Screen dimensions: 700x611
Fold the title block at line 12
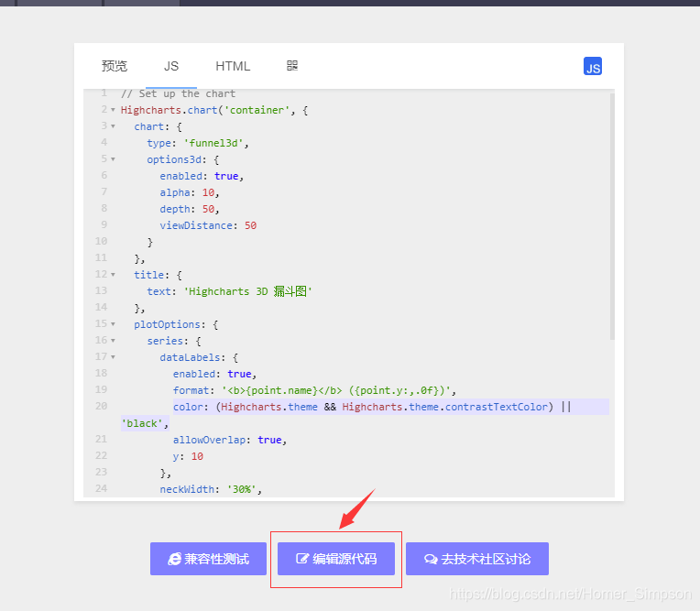113,275
